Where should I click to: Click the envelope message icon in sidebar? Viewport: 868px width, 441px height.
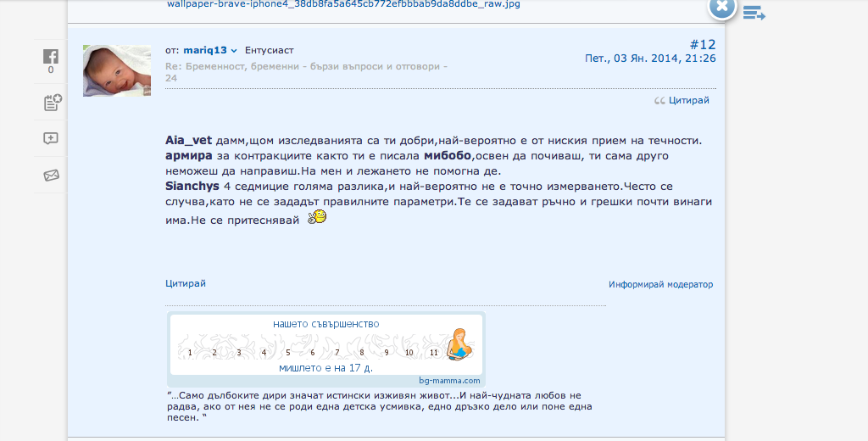point(51,176)
